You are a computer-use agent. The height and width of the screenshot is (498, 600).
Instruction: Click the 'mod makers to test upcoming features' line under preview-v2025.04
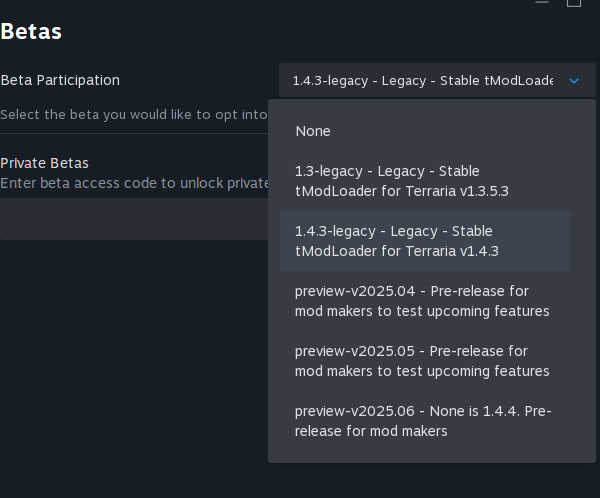422,311
